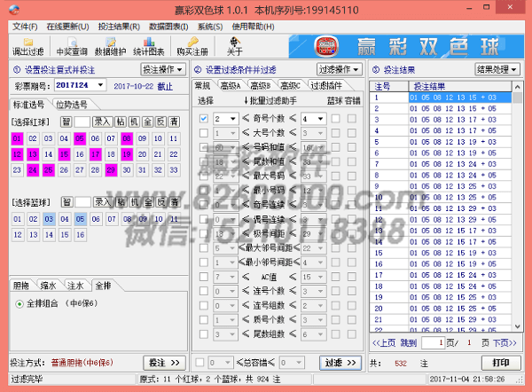
Task: Switch to the 缩水 tab
Action: tap(48, 286)
